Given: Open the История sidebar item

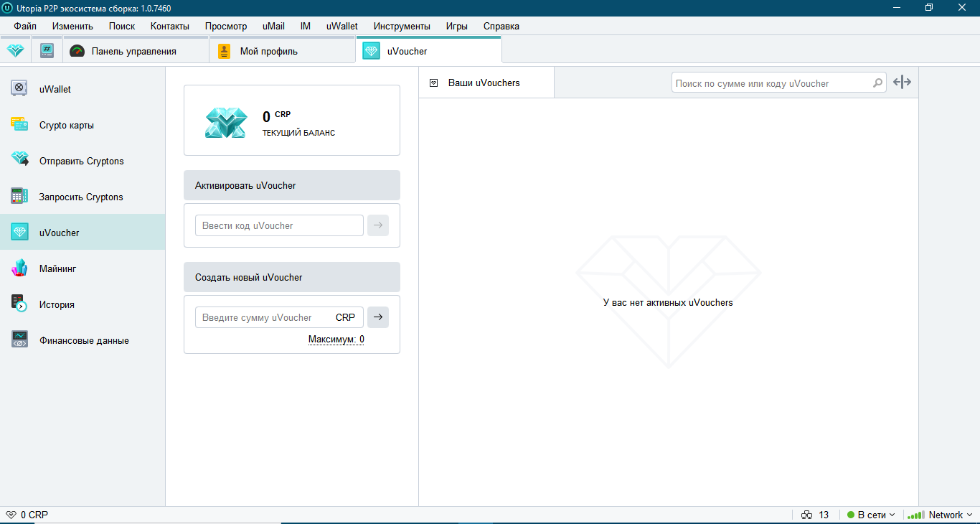Looking at the screenshot, I should coord(83,304).
